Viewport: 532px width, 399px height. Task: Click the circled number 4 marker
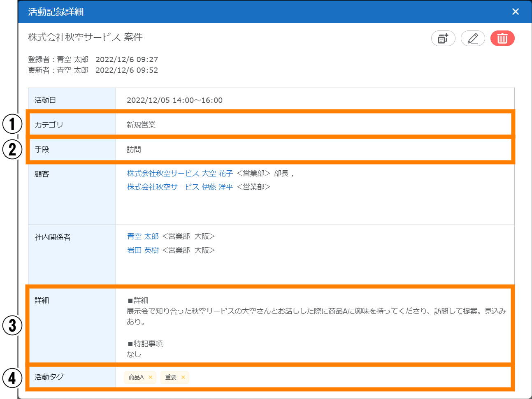click(x=12, y=378)
